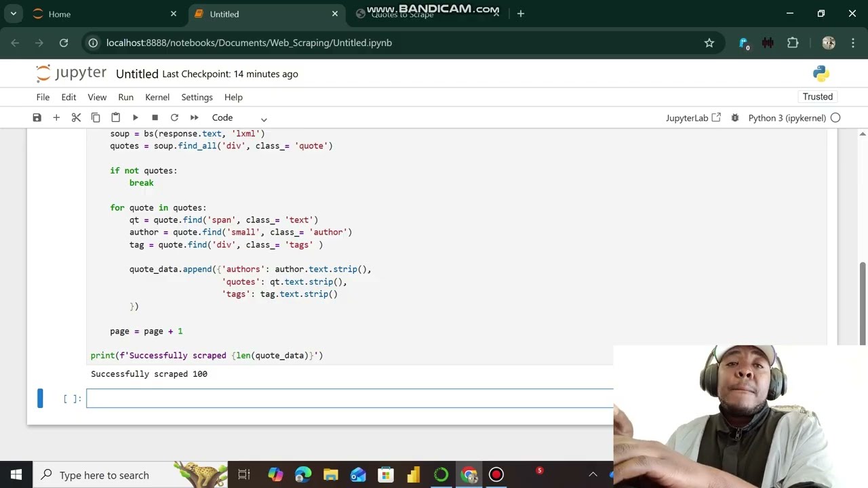
Task: Click the Trusted notebook button
Action: [x=818, y=97]
